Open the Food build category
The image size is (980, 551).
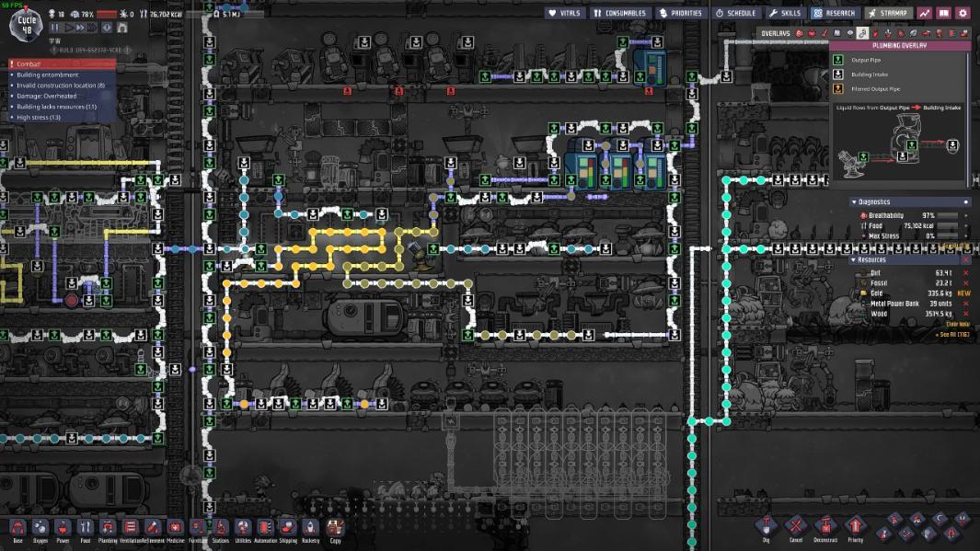[85, 530]
